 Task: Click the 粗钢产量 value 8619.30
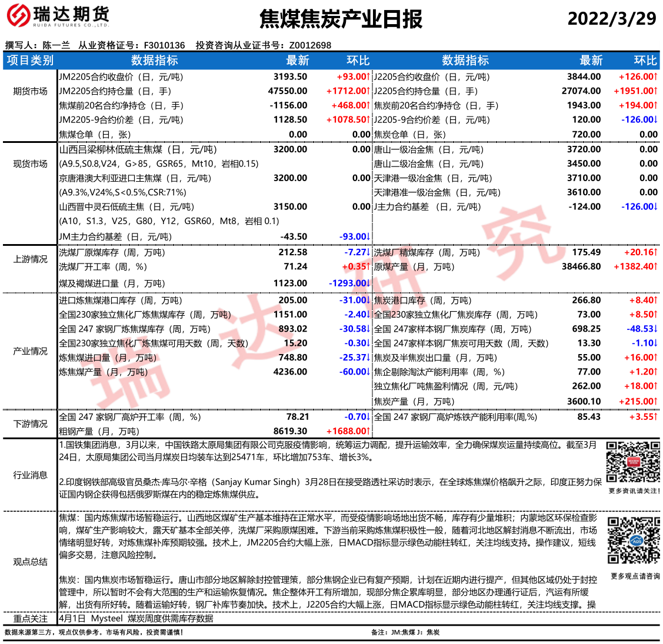290,431
